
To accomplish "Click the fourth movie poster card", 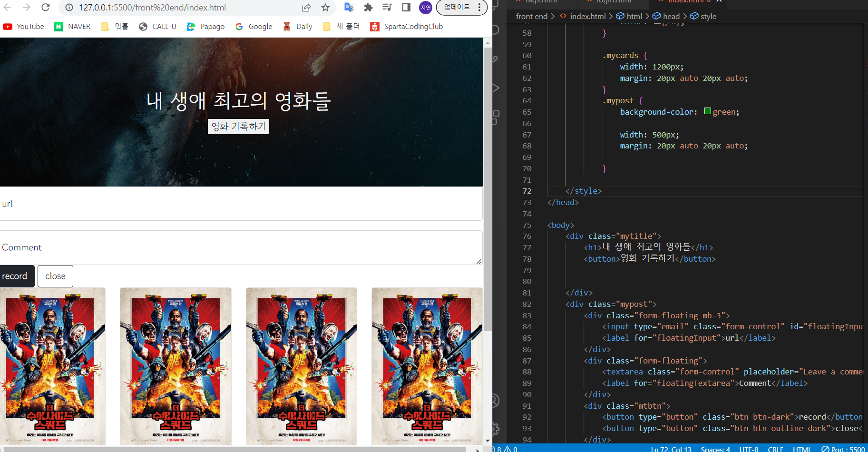I will (427, 366).
